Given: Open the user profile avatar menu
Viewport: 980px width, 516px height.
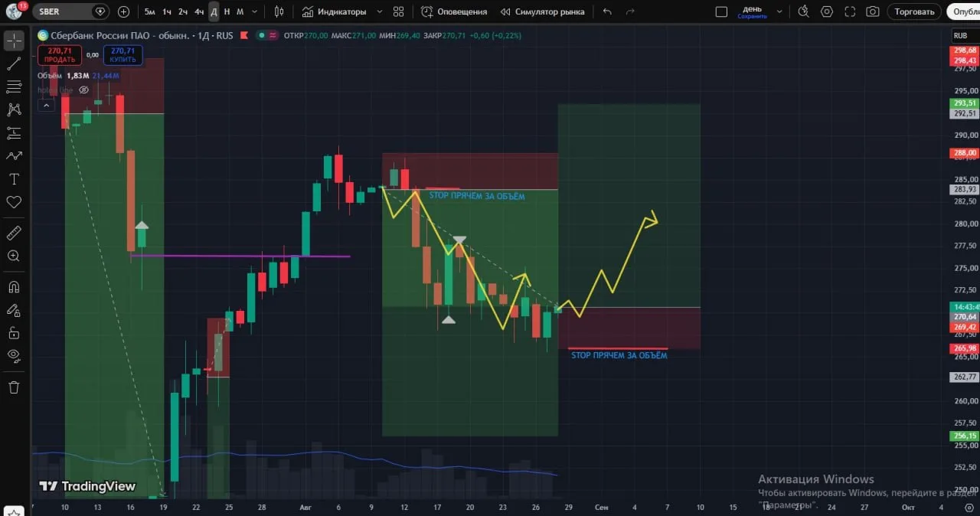Looking at the screenshot, I should pyautogui.click(x=14, y=11).
